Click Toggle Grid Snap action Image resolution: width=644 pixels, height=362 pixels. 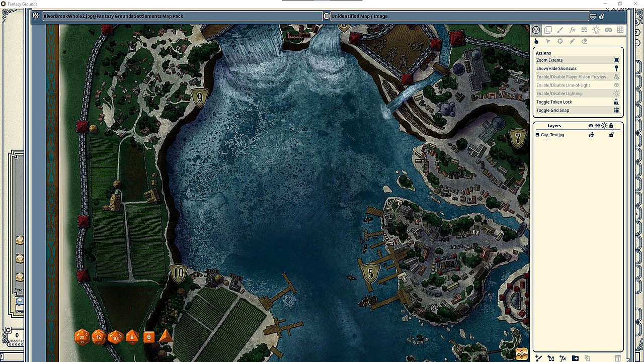[x=578, y=110]
